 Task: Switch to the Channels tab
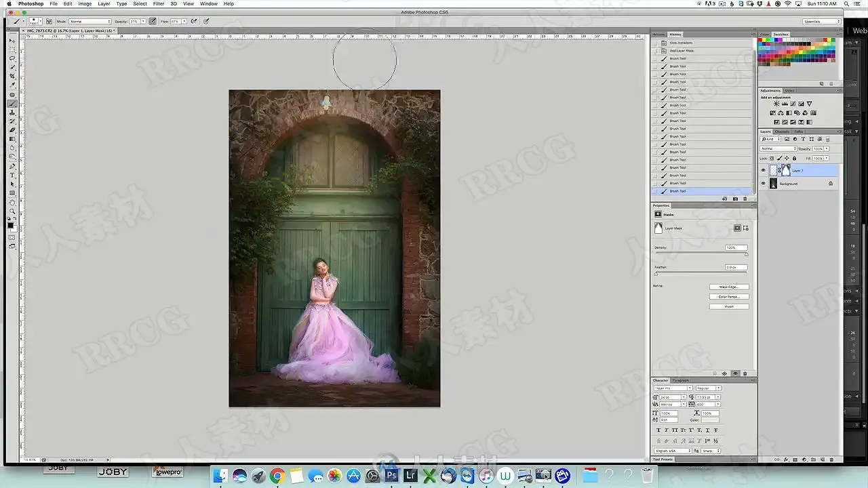782,131
